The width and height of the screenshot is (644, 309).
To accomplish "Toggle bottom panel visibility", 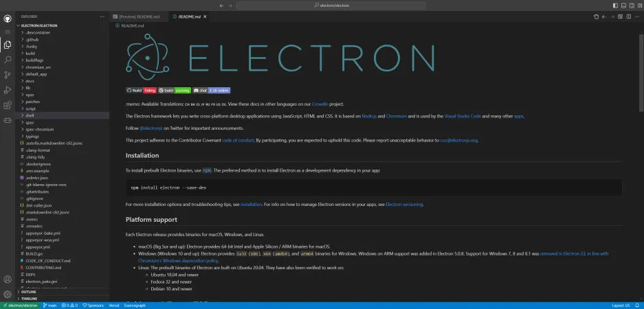I will coord(623,5).
